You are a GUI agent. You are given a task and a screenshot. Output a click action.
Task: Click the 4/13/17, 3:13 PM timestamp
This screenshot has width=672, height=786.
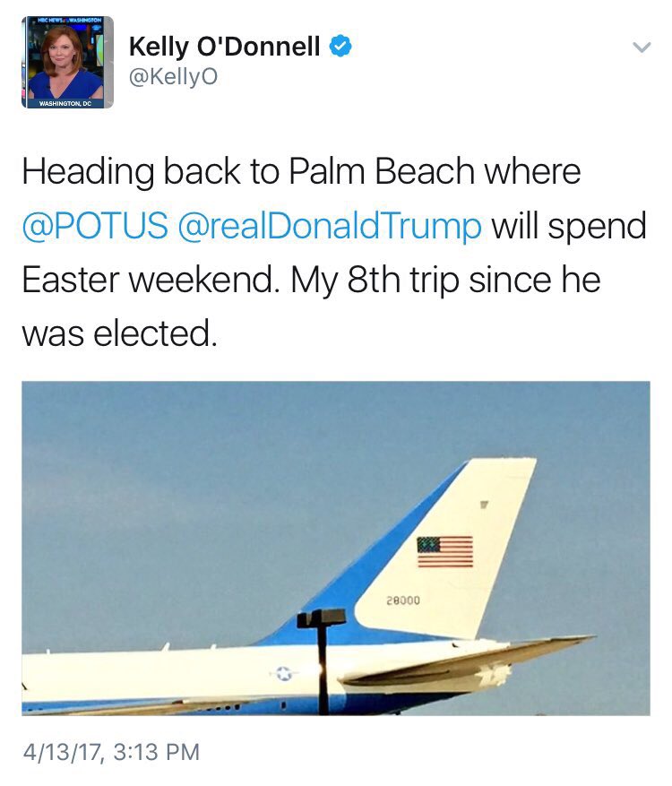pyautogui.click(x=111, y=752)
